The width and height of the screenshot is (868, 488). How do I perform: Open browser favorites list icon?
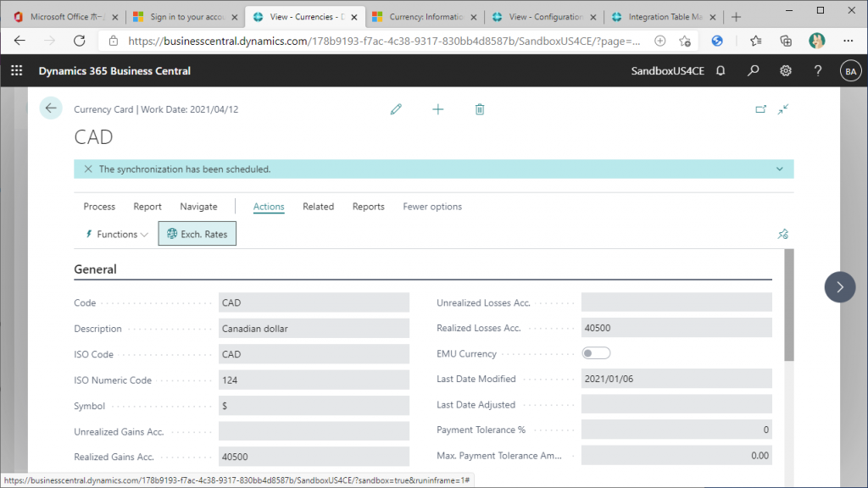coord(755,41)
